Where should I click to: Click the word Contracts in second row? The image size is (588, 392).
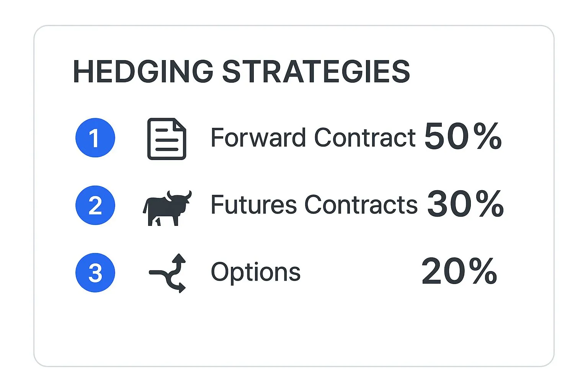[361, 205]
